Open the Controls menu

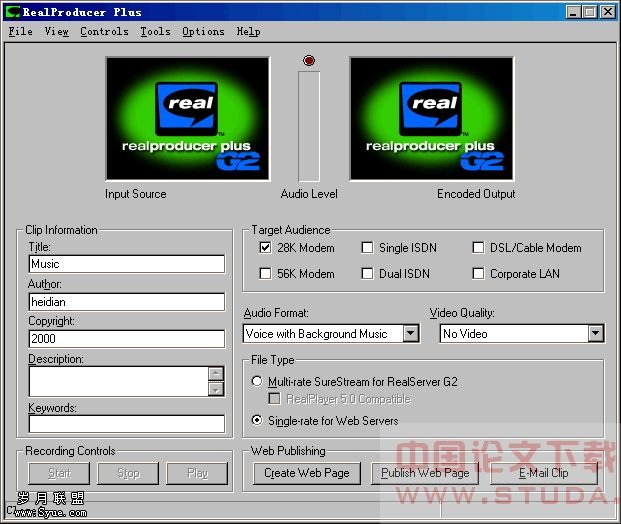pos(104,31)
